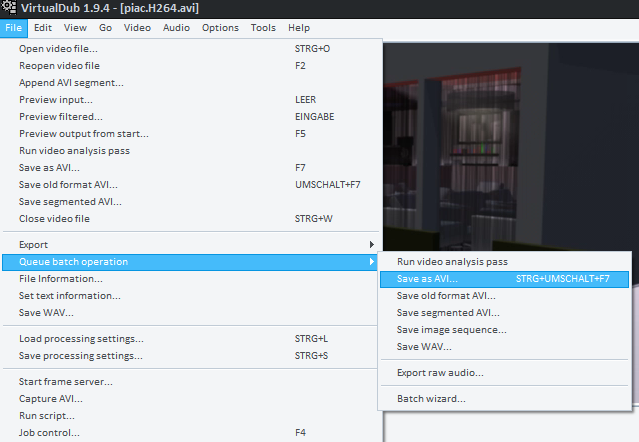Image resolution: width=639 pixels, height=442 pixels.
Task: Queue Save old format AVI... in submenu
Action: tap(505, 296)
